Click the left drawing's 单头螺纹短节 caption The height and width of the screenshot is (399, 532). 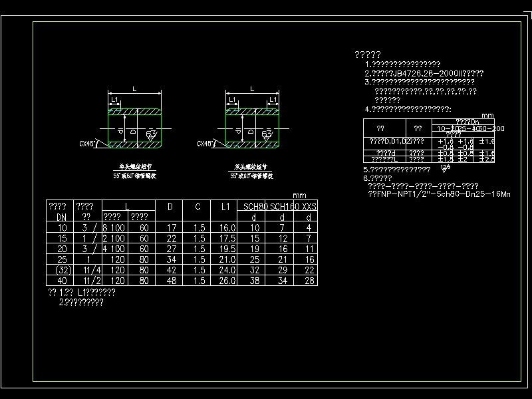[135, 167]
